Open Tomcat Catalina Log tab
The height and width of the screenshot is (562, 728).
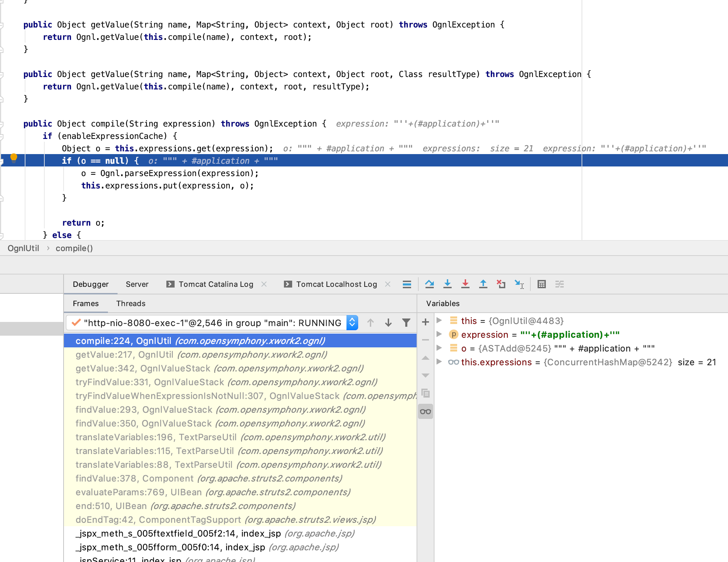(216, 284)
